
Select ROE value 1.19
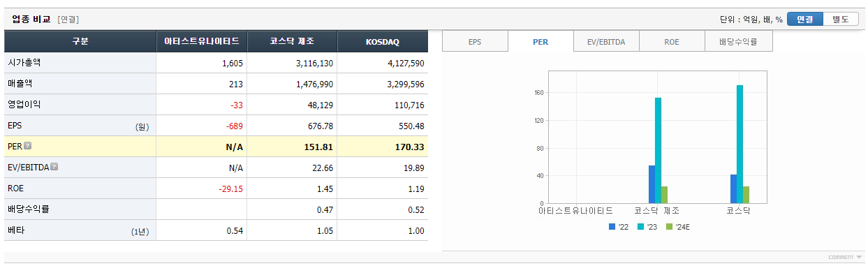[x=416, y=189]
